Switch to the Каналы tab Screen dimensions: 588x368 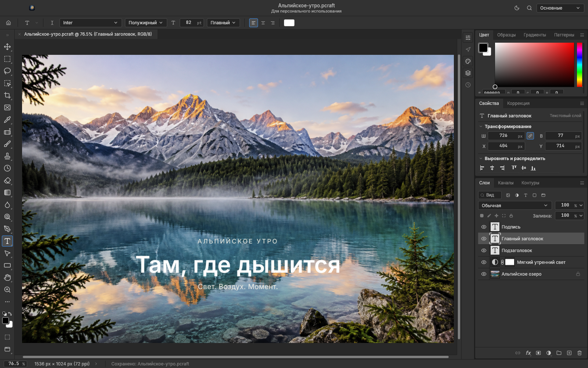point(506,183)
